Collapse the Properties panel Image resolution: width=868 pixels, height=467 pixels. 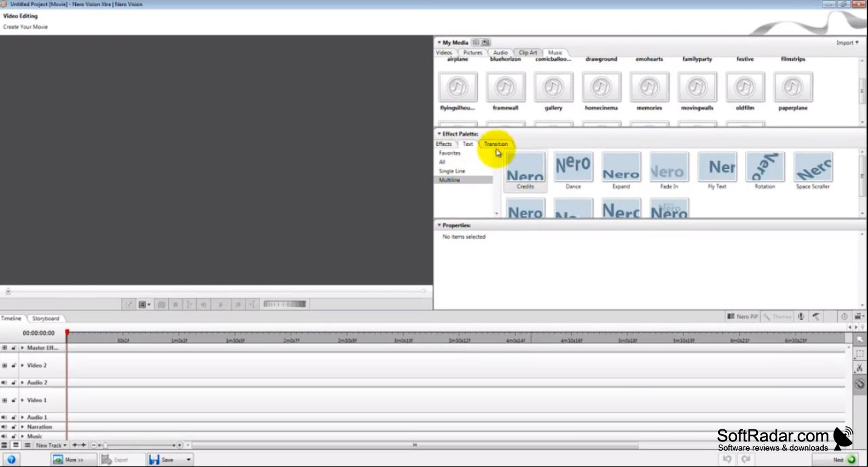[x=439, y=225]
